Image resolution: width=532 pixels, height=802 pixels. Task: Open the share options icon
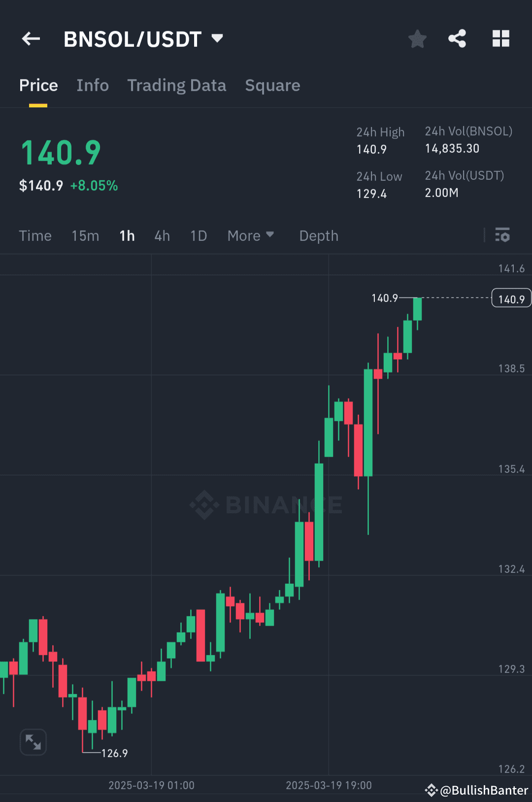[x=457, y=38]
